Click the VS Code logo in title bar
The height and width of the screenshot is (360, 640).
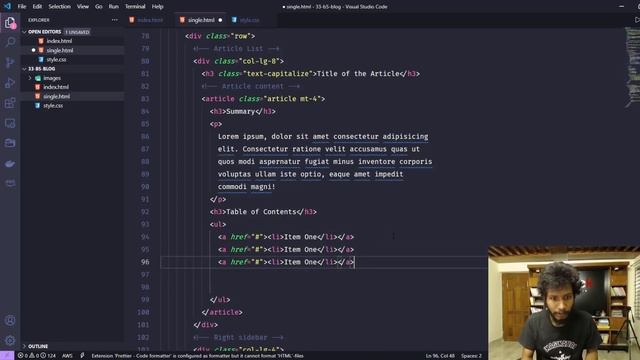pyautogui.click(x=7, y=6)
